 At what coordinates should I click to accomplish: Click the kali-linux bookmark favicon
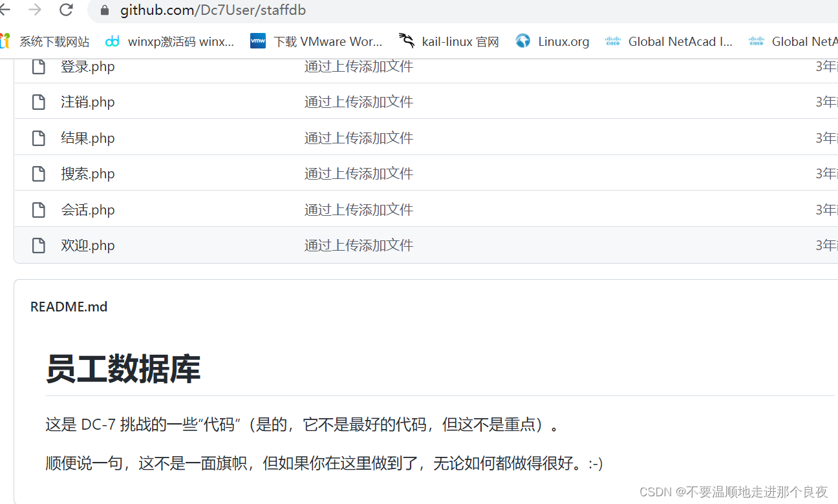[407, 41]
